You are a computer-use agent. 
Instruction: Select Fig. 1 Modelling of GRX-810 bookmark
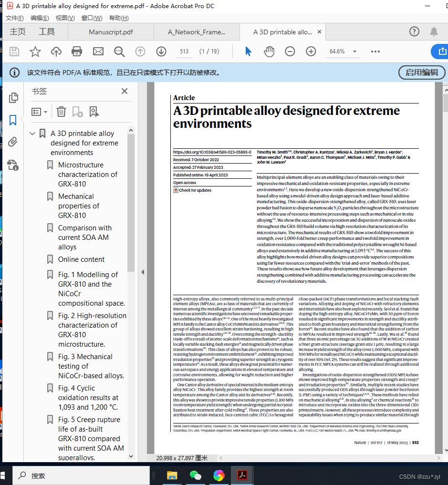tap(92, 289)
